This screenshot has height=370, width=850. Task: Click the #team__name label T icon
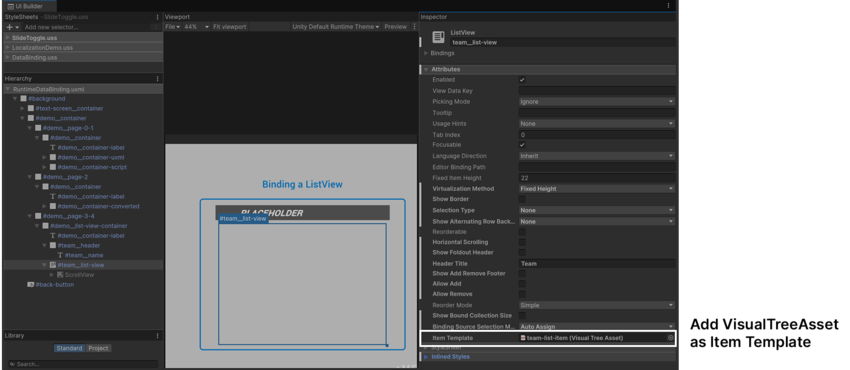pos(60,255)
